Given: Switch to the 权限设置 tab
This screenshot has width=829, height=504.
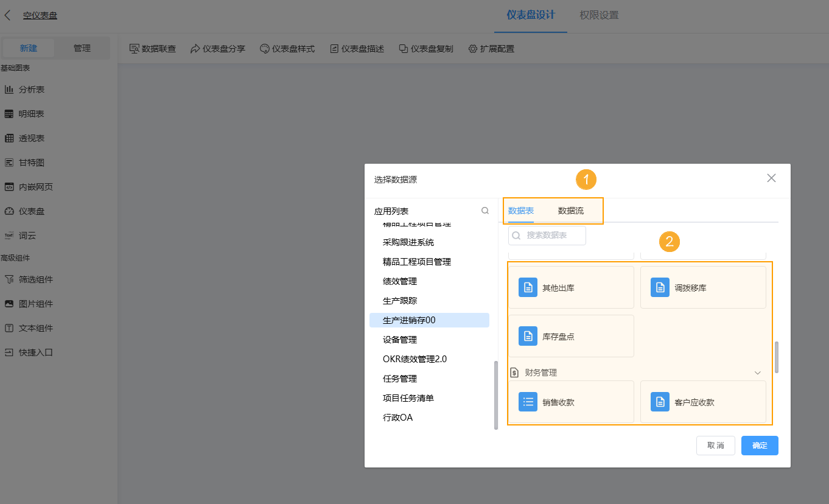Looking at the screenshot, I should tap(598, 15).
